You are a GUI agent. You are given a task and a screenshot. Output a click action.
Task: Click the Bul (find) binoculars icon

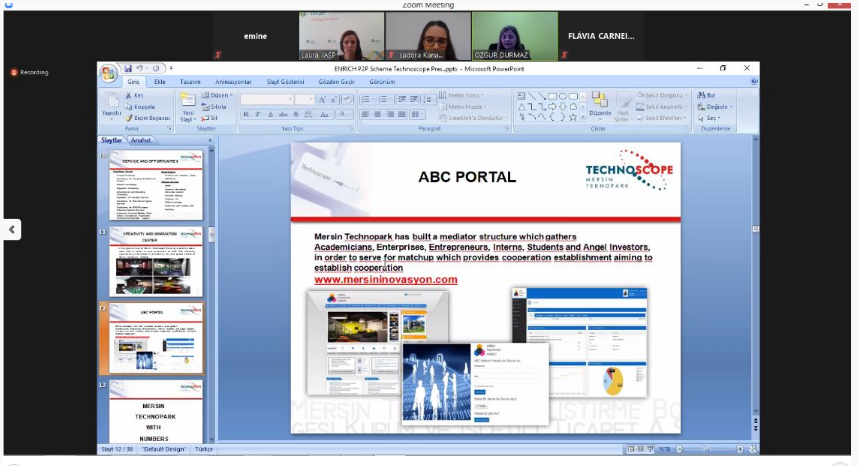708,95
